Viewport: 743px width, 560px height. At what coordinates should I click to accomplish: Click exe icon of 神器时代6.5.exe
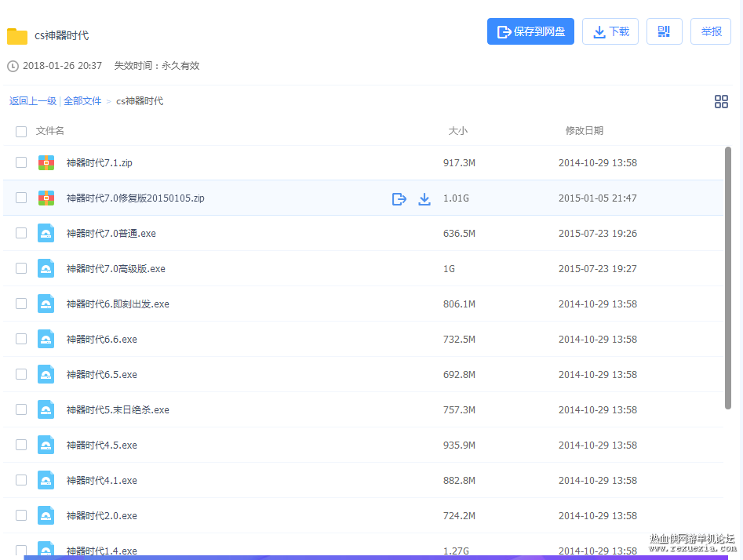pos(46,374)
